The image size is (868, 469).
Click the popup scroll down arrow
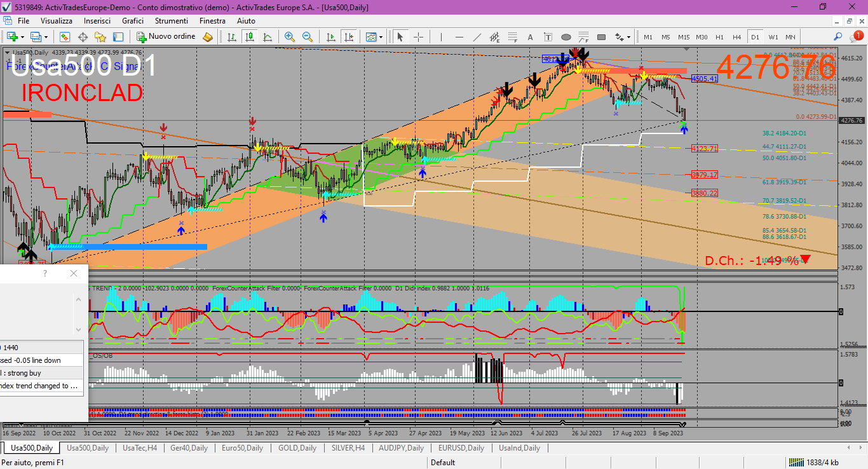click(x=79, y=329)
